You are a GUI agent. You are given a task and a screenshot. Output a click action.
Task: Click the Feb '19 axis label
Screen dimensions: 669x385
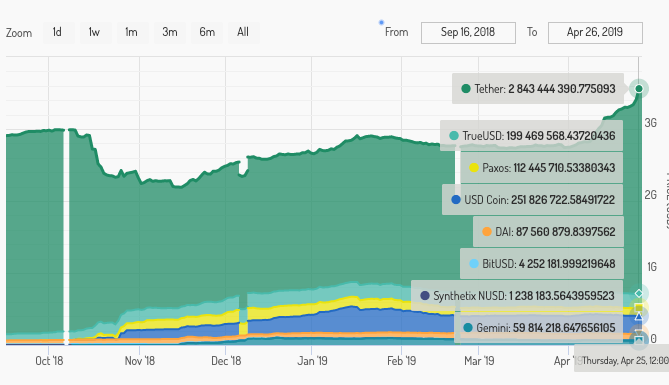point(401,361)
